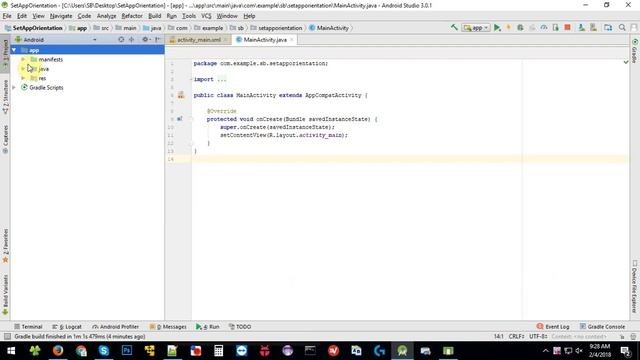Image resolution: width=640 pixels, height=360 pixels.
Task: Open the Logcat tool window
Action: click(x=67, y=327)
